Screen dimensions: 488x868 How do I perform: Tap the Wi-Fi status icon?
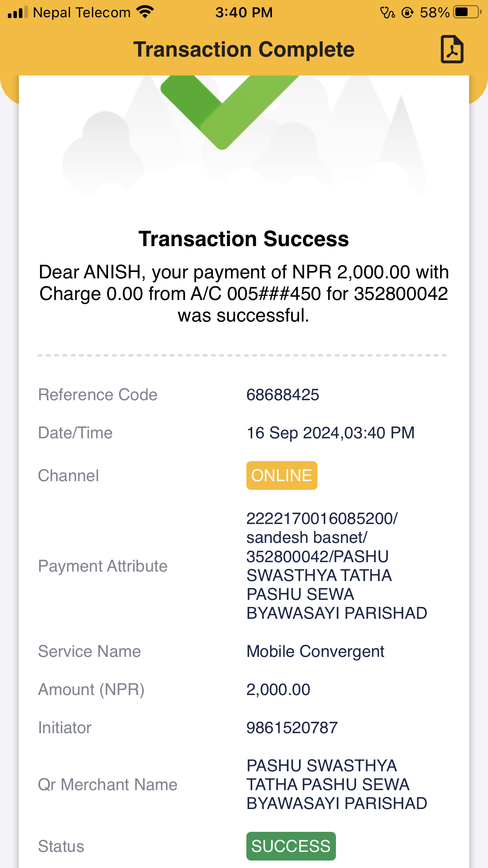point(145,12)
